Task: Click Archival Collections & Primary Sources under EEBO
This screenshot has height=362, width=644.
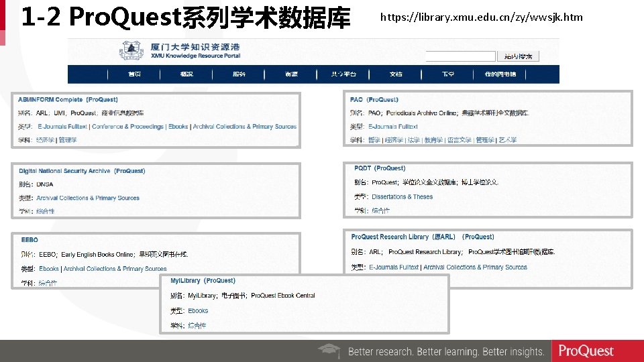Action: (x=115, y=269)
